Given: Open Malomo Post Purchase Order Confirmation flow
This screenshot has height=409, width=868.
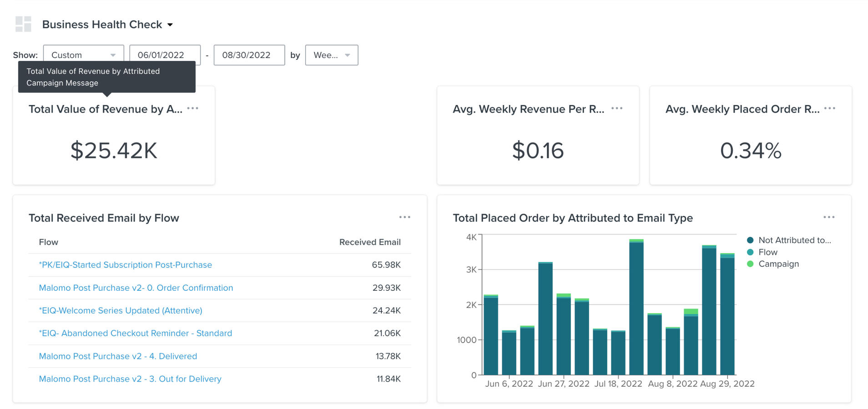Looking at the screenshot, I should pos(136,288).
